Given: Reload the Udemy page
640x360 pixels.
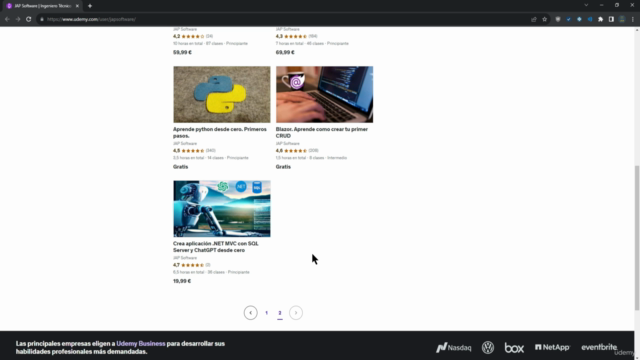Looking at the screenshot, I should click(x=29, y=19).
